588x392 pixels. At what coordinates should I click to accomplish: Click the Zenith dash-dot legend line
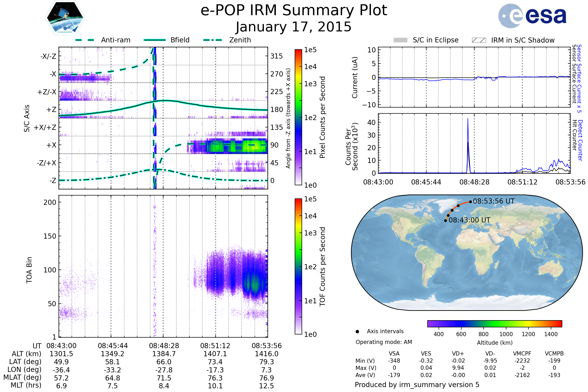coord(213,40)
